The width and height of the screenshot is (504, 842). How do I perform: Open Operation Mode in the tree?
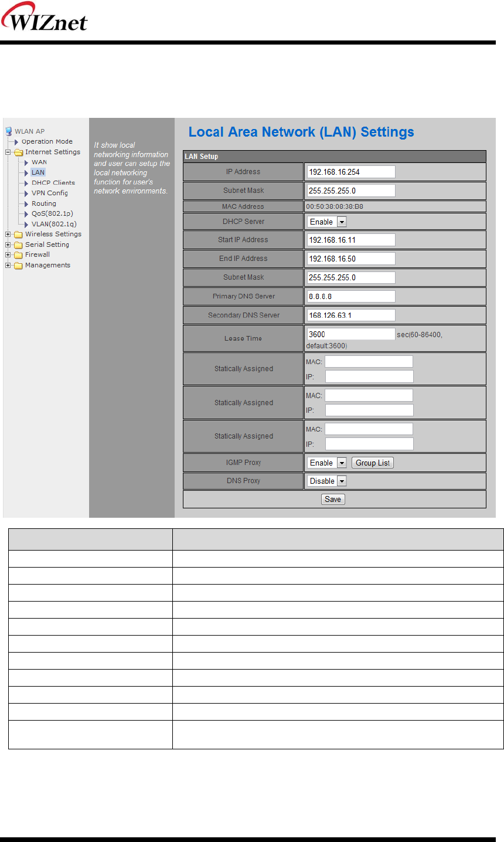pyautogui.click(x=47, y=142)
